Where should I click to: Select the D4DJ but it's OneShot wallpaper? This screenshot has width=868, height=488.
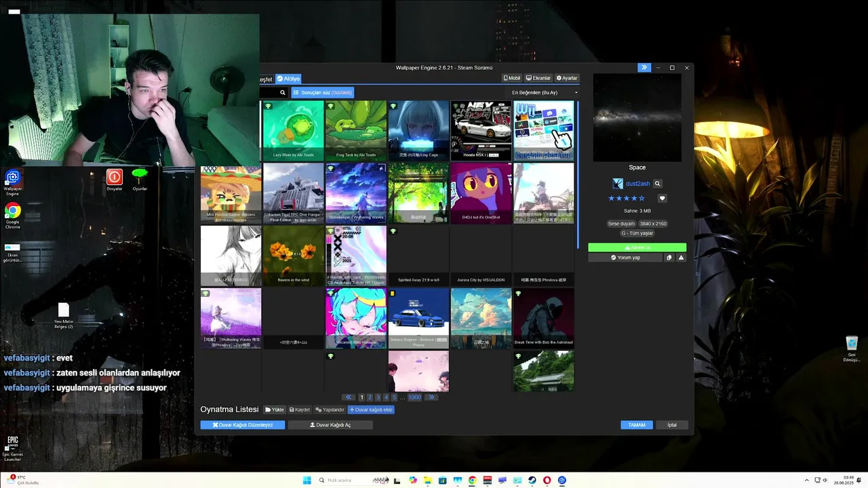481,193
